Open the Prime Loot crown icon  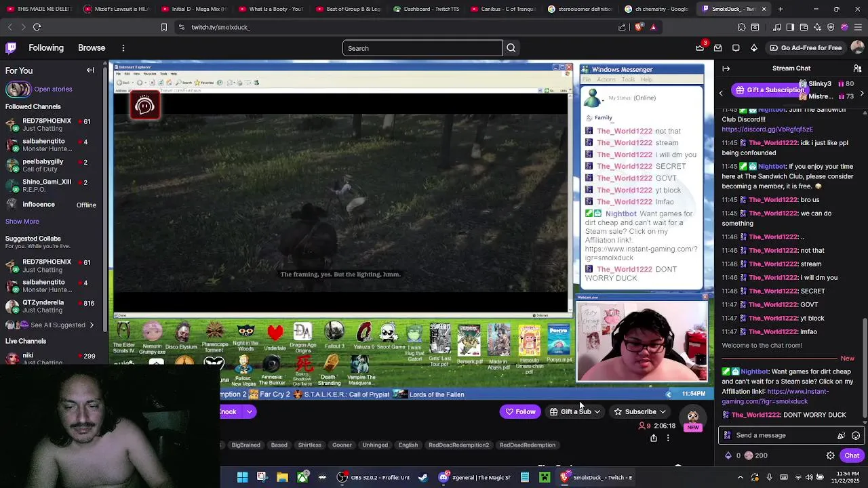tap(700, 47)
